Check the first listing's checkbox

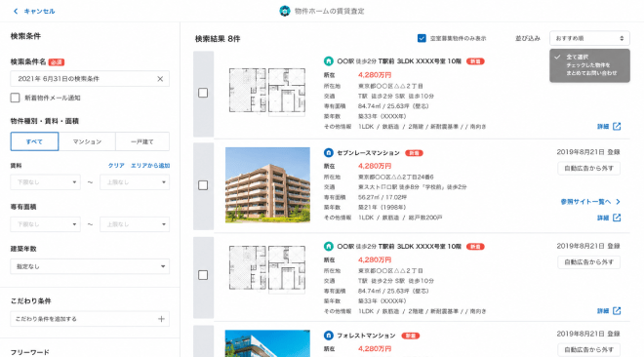203,93
